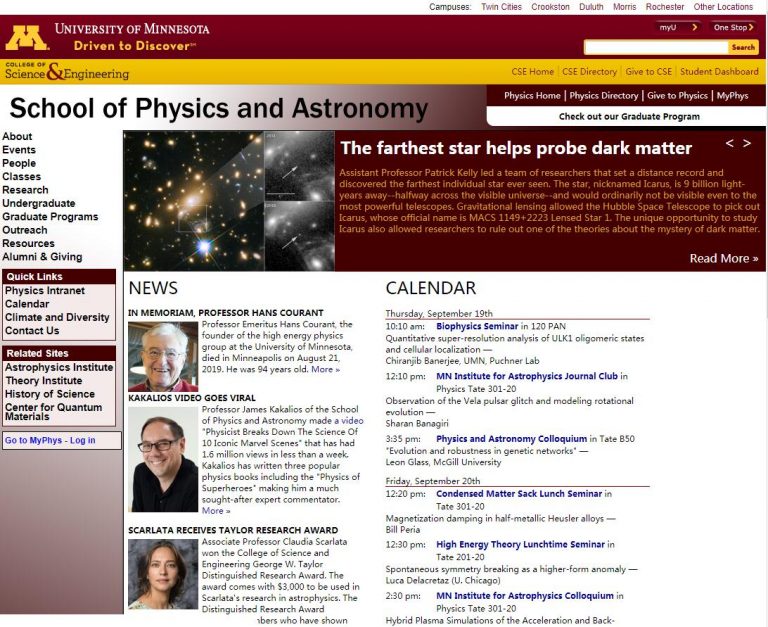Click Read More on the featured story

tap(724, 259)
